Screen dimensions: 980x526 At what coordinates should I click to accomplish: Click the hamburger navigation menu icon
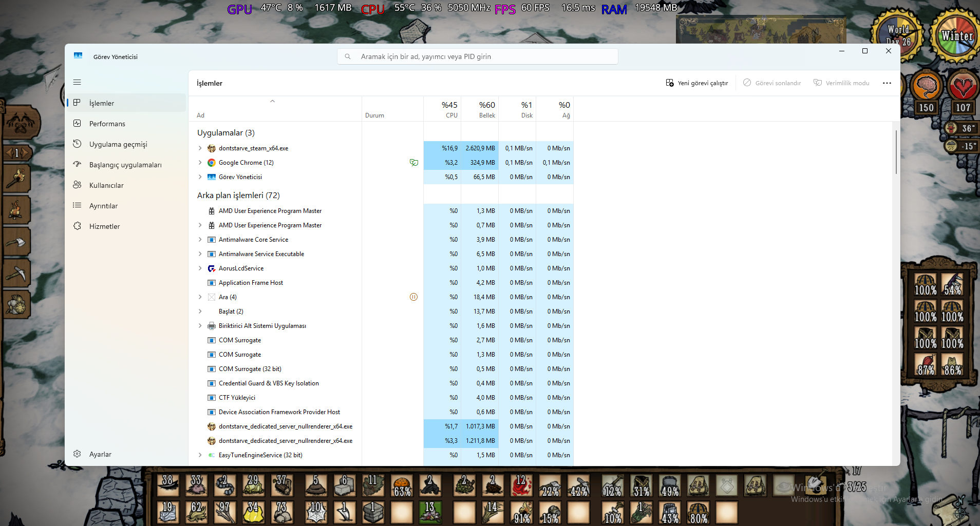[x=77, y=82]
